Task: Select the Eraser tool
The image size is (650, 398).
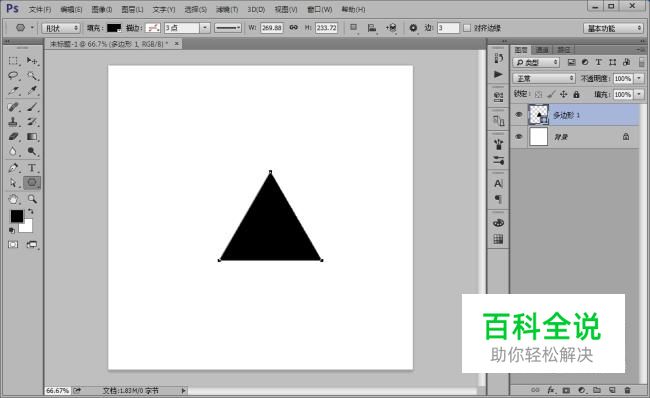Action: [13, 136]
